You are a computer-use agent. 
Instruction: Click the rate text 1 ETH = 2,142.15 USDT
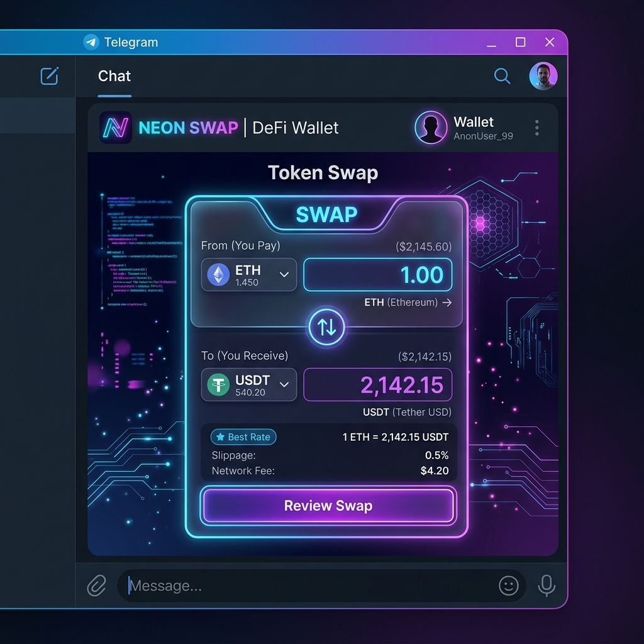pos(396,437)
